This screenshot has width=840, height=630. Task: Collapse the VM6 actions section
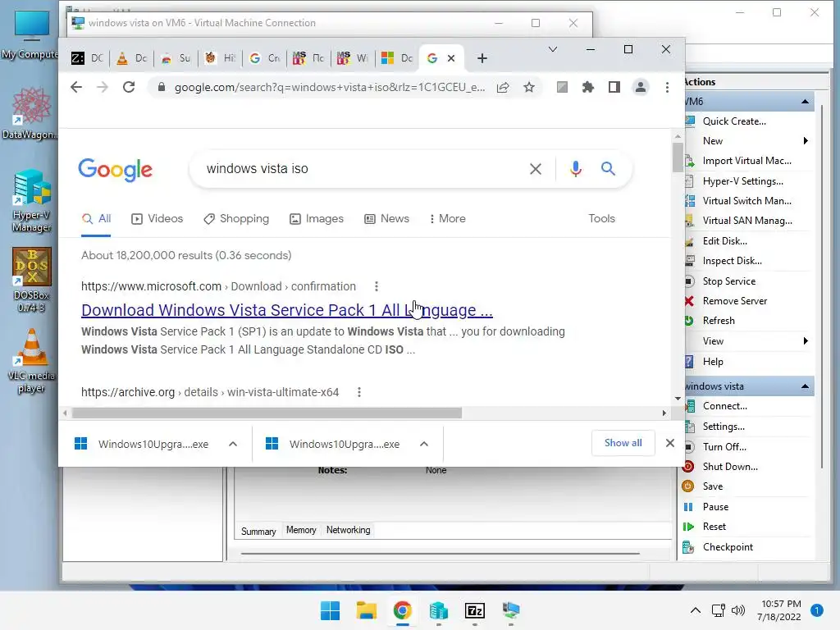805,102
